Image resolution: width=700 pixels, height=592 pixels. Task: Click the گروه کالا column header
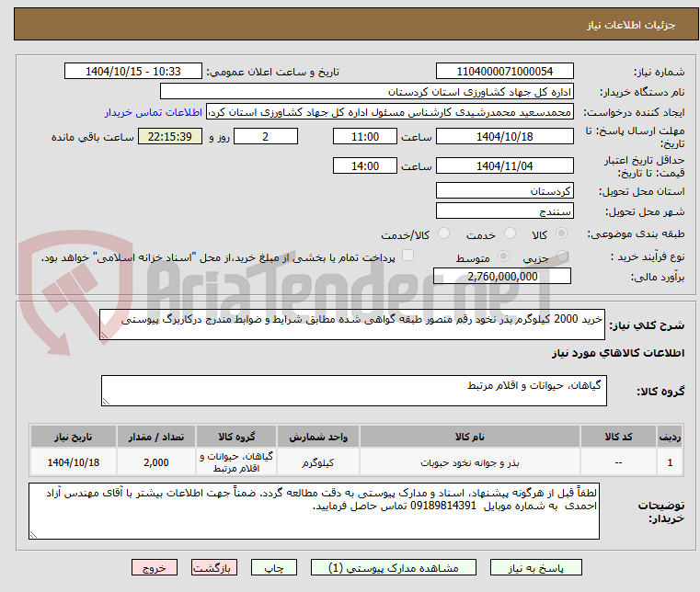236,437
